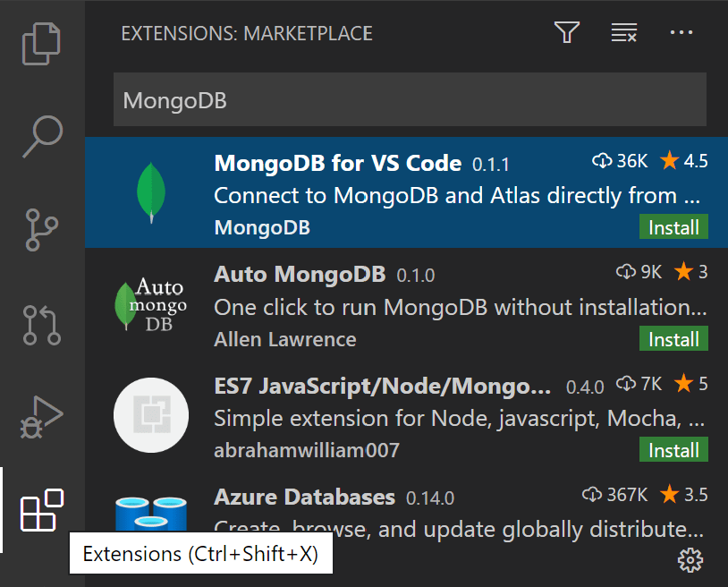Open the Views and More Actions menu
The image size is (728, 587).
681,32
